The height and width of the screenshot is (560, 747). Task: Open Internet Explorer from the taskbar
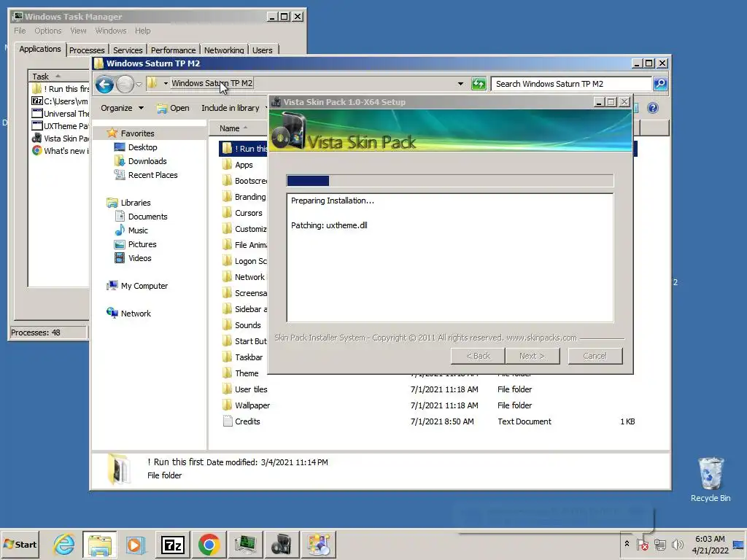(64, 544)
